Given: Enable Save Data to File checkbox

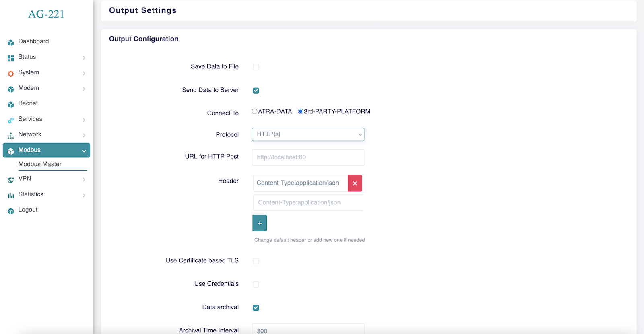Looking at the screenshot, I should [256, 67].
